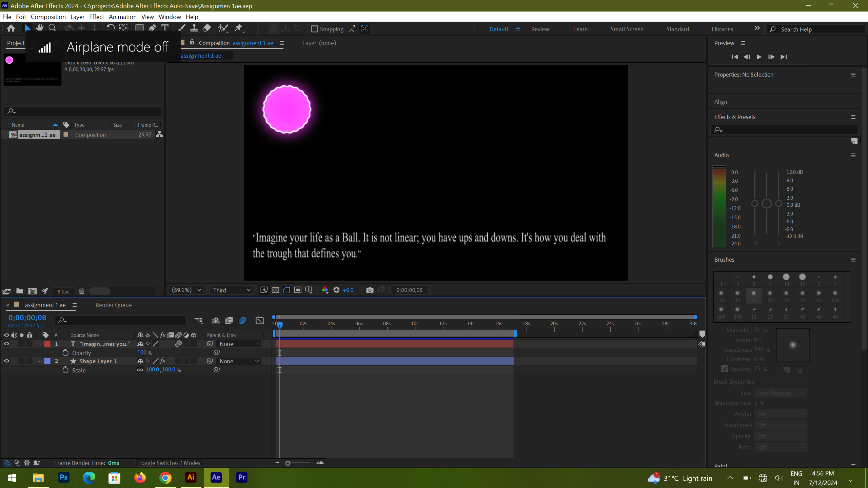This screenshot has height=488, width=868.
Task: Open channel and color management settings
Action: click(x=325, y=290)
